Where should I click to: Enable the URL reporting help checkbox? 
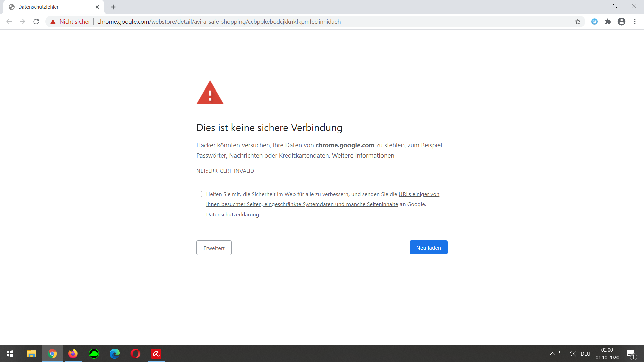[199, 194]
